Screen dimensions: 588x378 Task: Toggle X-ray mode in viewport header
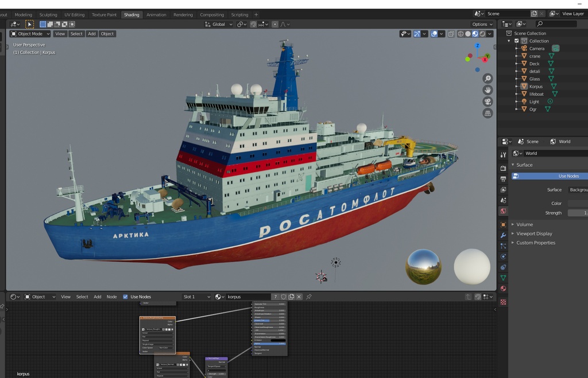[x=451, y=34]
